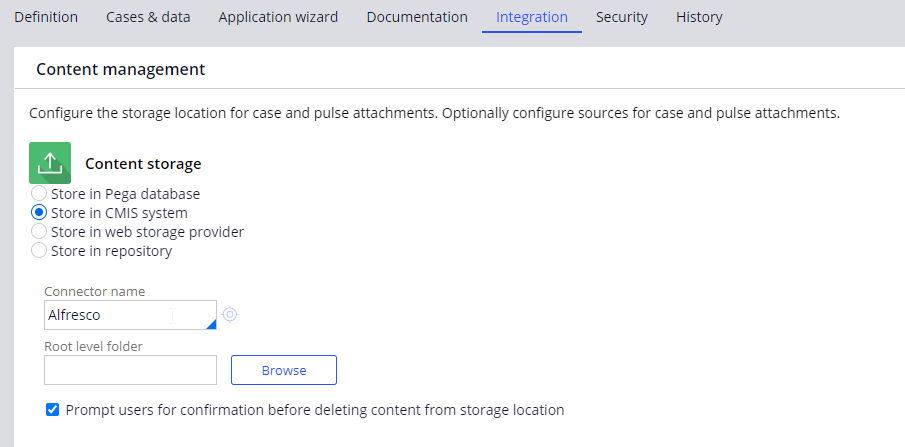Click the green Content storage upload icon
Image resolution: width=905 pixels, height=447 pixels.
pyautogui.click(x=50, y=163)
